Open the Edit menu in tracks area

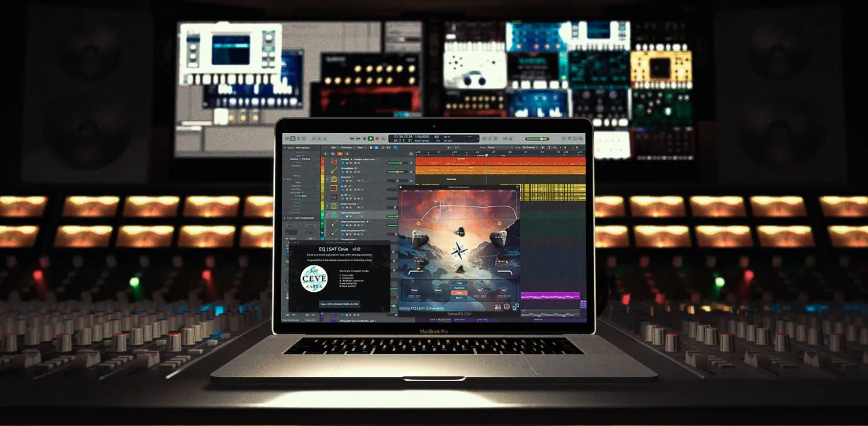332,147
